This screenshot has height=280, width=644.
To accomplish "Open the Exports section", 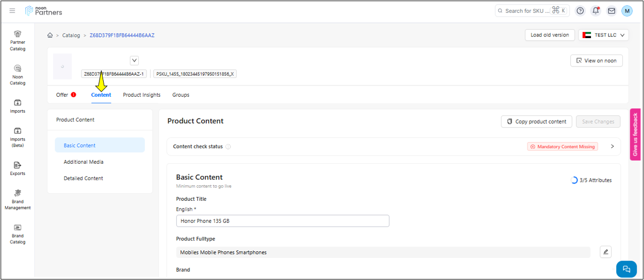I will tap(18, 168).
